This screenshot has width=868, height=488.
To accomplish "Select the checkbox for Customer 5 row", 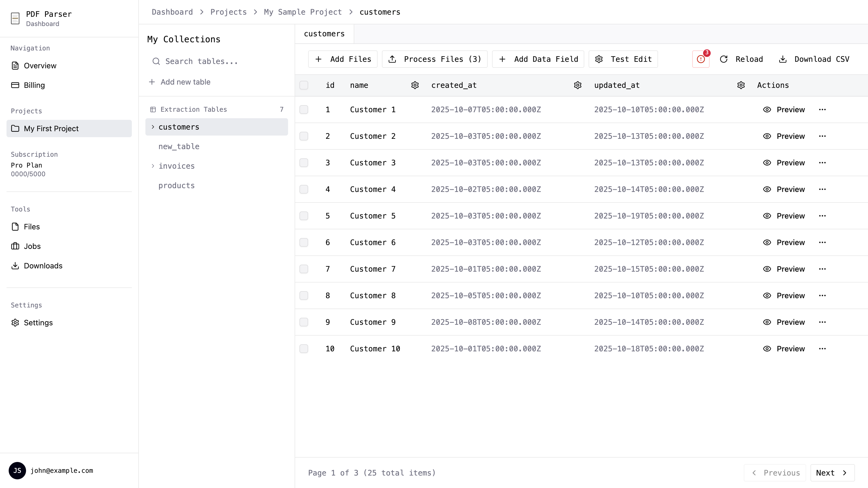I will pos(304,216).
